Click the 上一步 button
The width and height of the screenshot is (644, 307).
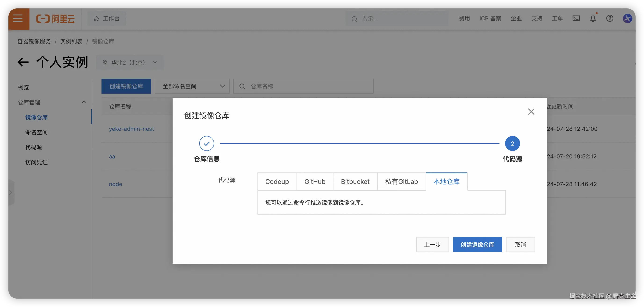[432, 245]
